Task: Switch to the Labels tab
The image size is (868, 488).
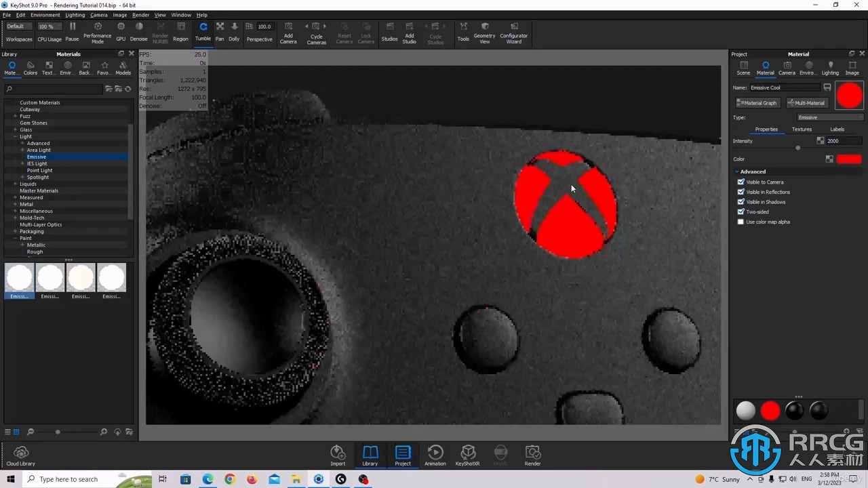Action: pyautogui.click(x=837, y=129)
